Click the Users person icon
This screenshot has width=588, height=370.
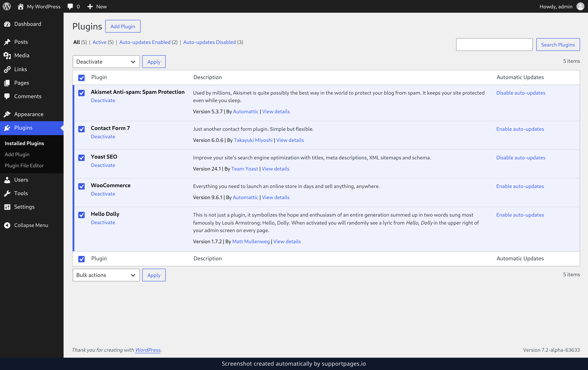7,180
